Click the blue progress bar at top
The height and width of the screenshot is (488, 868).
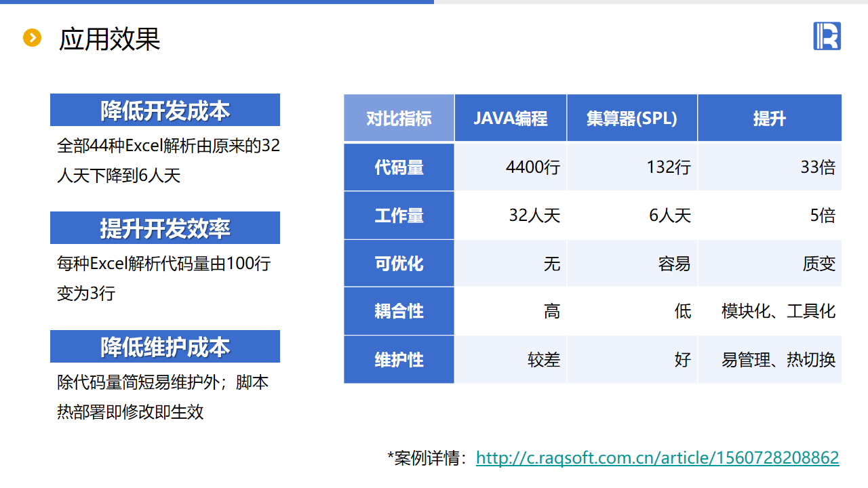point(217,2)
